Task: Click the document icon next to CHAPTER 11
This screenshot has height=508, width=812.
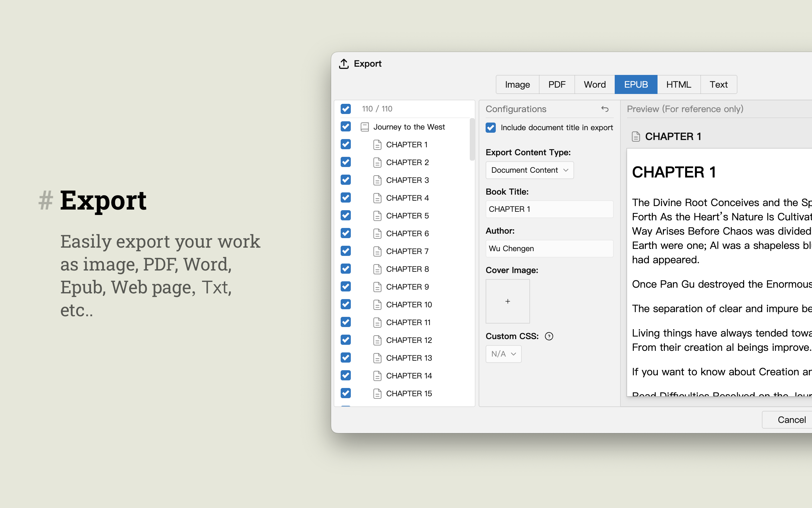Action: 377,323
